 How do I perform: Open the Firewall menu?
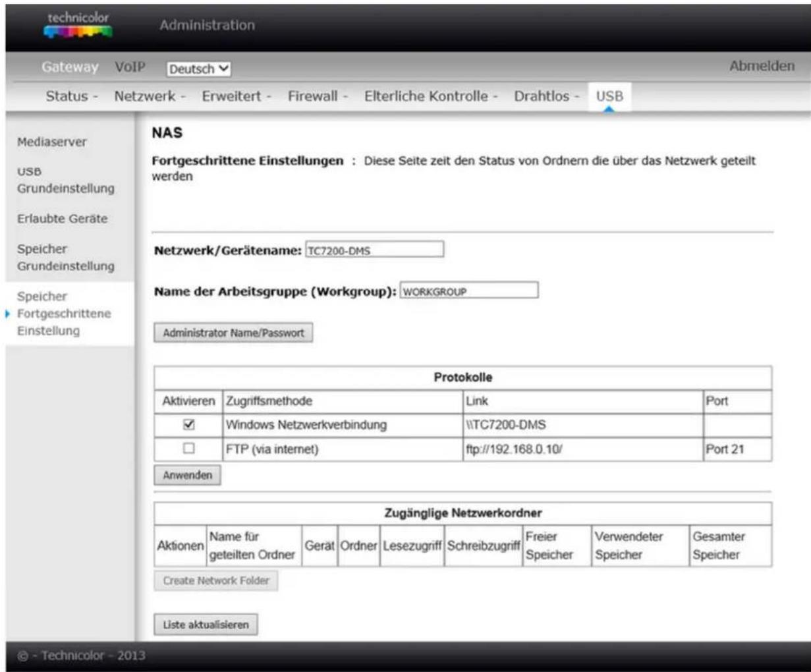318,96
